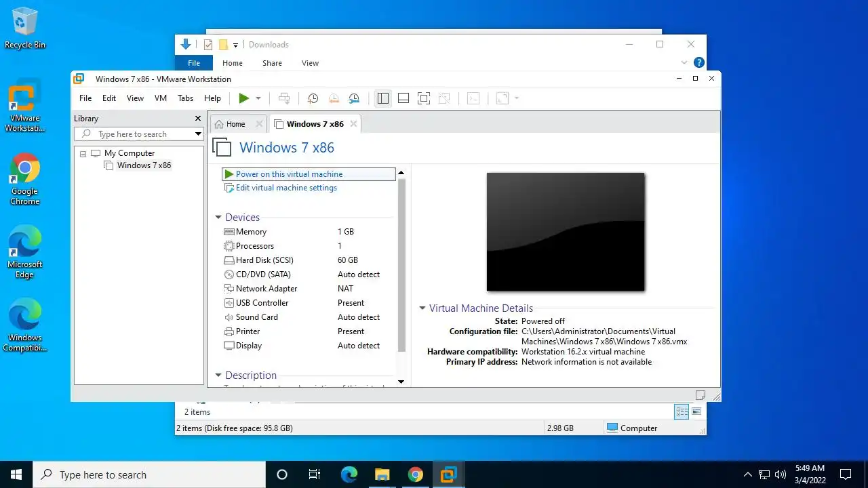This screenshot has width=868, height=488.
Task: Click the device panel scroll up arrow
Action: (x=401, y=173)
